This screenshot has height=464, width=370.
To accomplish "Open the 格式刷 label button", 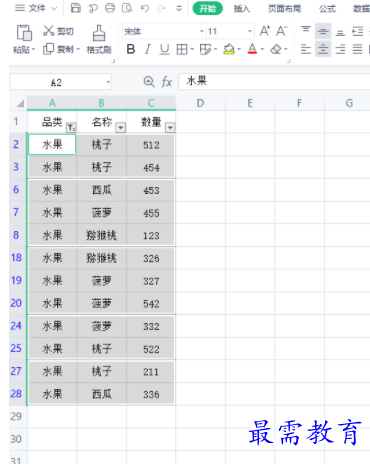I will [99, 50].
